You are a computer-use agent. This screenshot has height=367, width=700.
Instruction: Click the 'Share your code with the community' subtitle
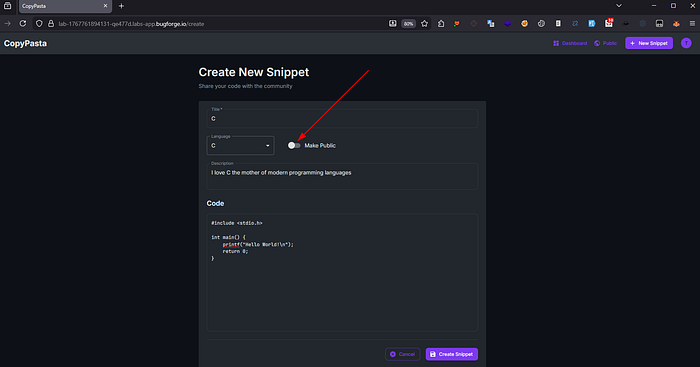(x=246, y=86)
